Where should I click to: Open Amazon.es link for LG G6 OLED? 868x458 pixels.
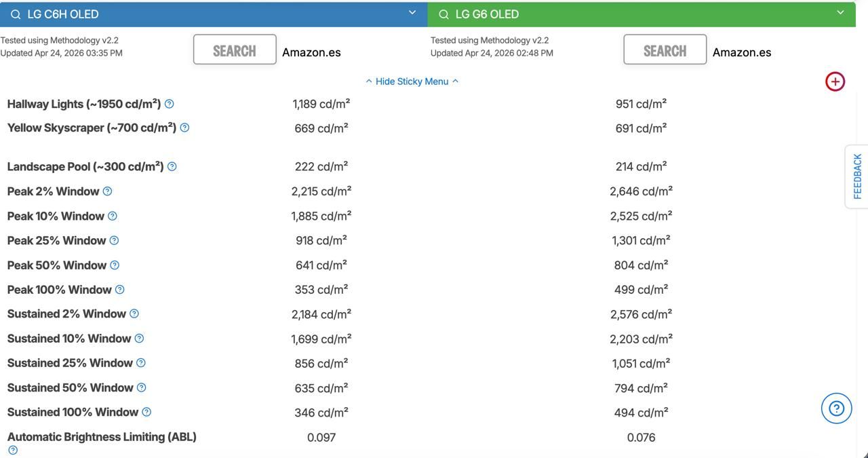point(741,52)
